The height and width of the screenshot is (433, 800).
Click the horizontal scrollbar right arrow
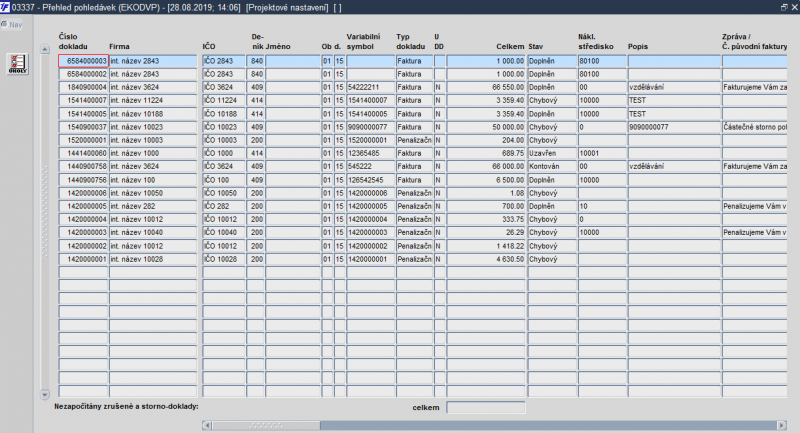[x=782, y=425]
